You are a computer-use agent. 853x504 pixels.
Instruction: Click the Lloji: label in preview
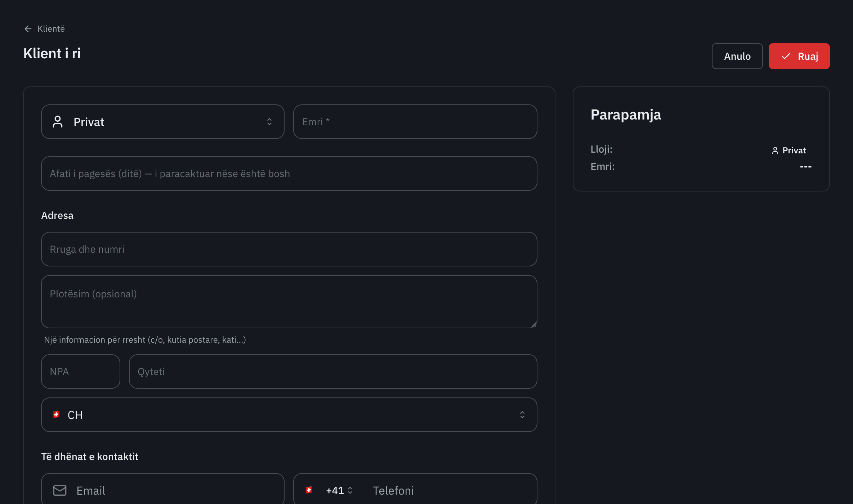[x=601, y=149]
